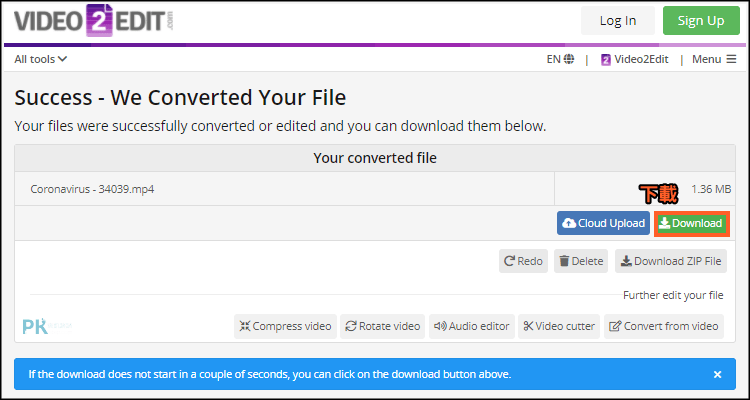This screenshot has height=400, width=750.
Task: Click the Redo button
Action: (x=523, y=261)
